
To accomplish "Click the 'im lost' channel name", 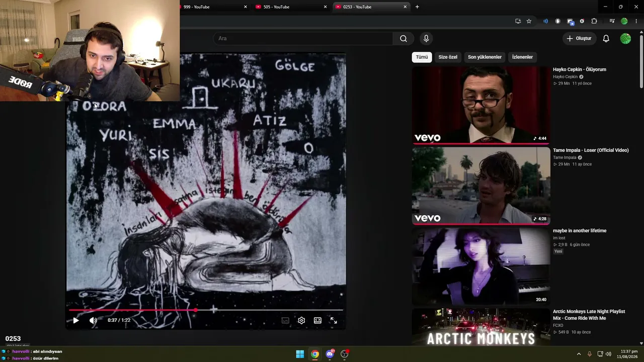I will point(559,238).
